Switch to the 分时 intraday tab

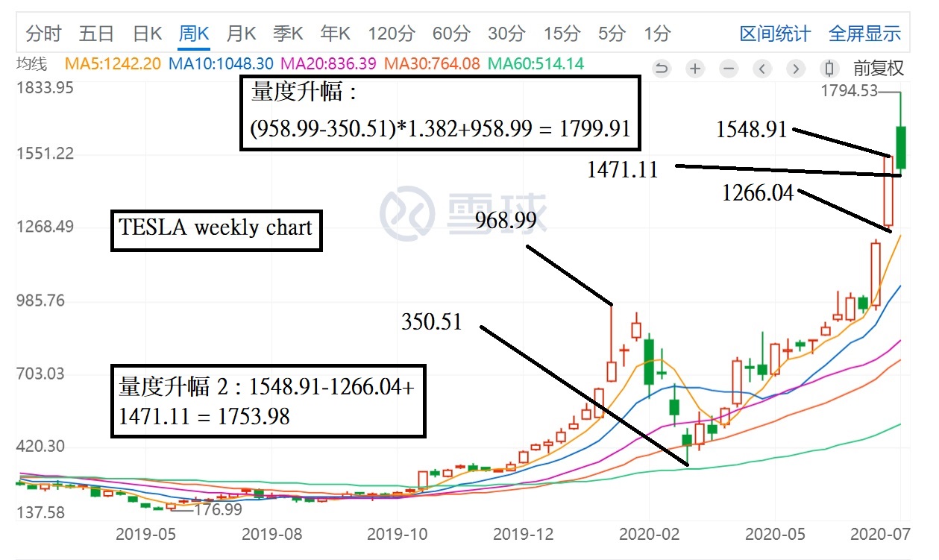pos(43,34)
